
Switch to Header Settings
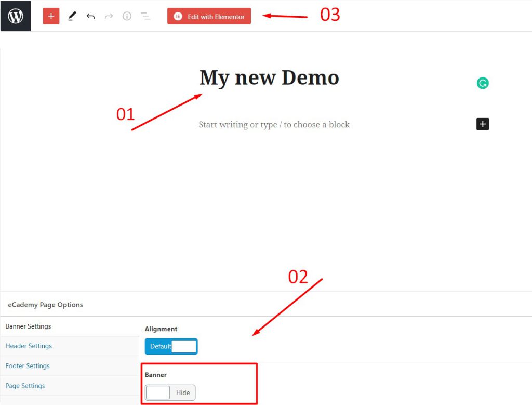click(x=29, y=346)
